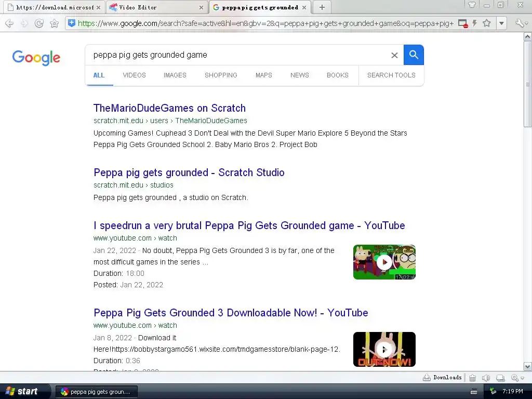This screenshot has width=532, height=399.
Task: Click the peppa pig gets groun... taskbar button
Action: (x=96, y=392)
